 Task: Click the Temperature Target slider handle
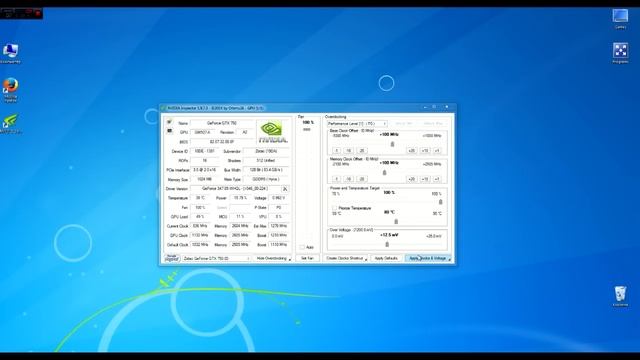pos(396,221)
